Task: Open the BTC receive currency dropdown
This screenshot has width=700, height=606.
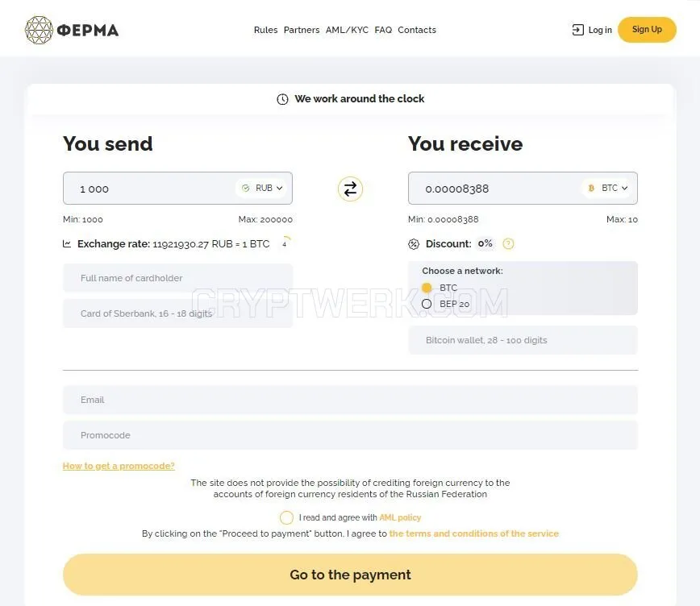Action: point(607,189)
